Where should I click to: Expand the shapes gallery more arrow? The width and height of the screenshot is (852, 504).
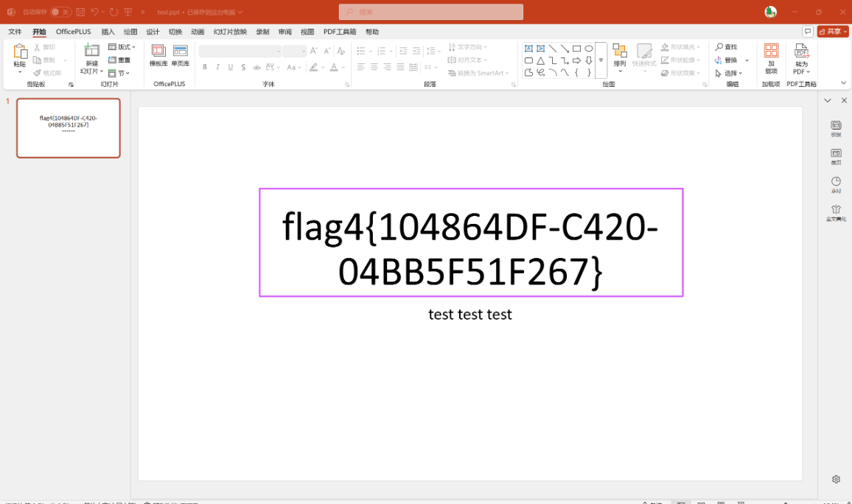click(x=601, y=60)
